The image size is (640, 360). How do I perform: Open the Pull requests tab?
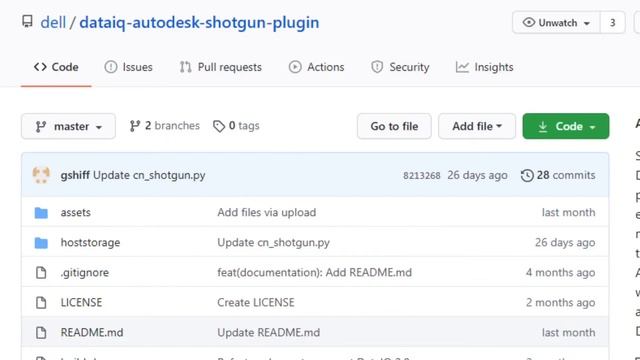[x=220, y=67]
